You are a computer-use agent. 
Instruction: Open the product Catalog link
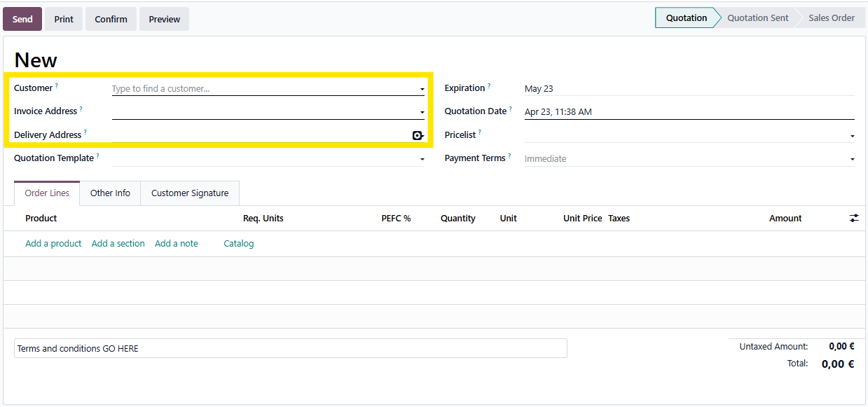[238, 244]
